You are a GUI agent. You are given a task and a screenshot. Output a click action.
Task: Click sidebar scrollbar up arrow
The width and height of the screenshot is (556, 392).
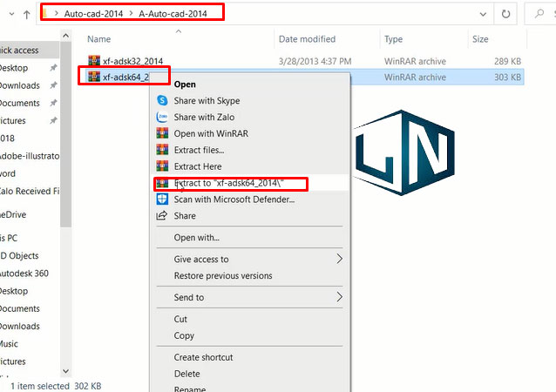pos(65,36)
